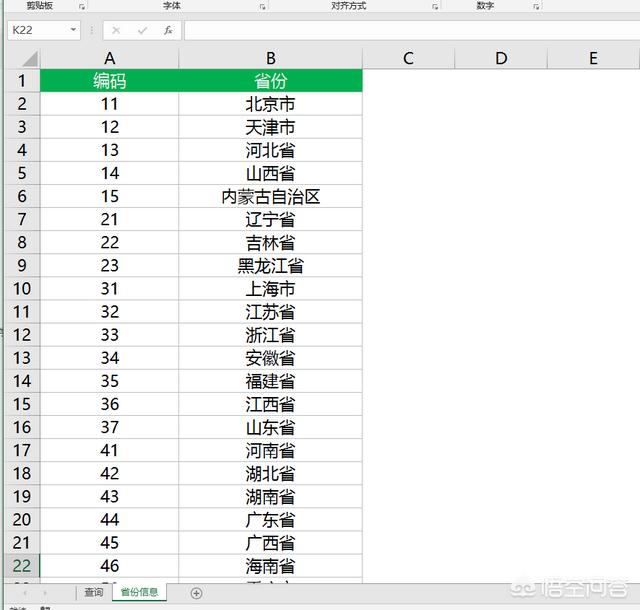The image size is (640, 610).
Task: Click code cell with value 23
Action: pos(109,265)
